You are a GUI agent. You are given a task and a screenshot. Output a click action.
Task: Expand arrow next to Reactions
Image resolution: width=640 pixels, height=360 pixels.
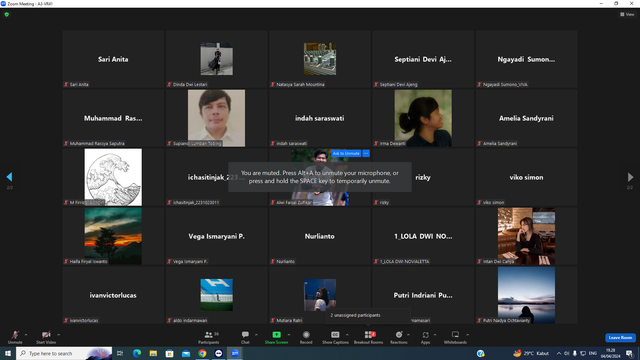408,335
